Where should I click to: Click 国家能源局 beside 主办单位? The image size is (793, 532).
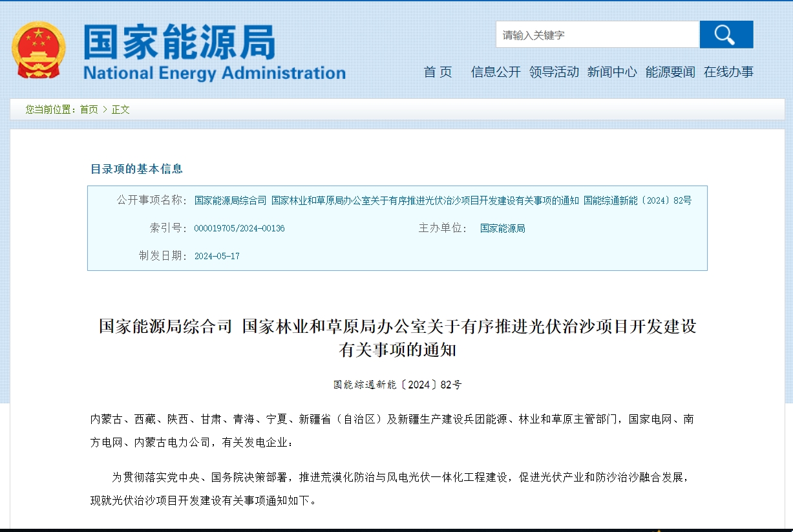pyautogui.click(x=502, y=229)
